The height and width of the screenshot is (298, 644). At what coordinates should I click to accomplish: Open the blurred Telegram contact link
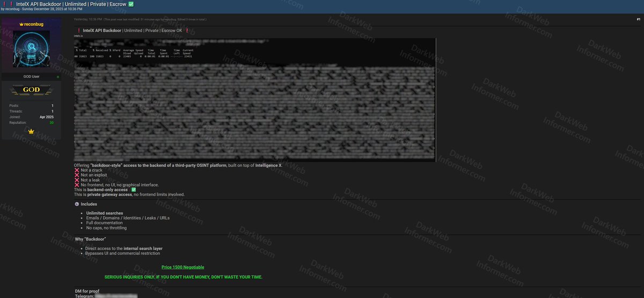point(116,296)
